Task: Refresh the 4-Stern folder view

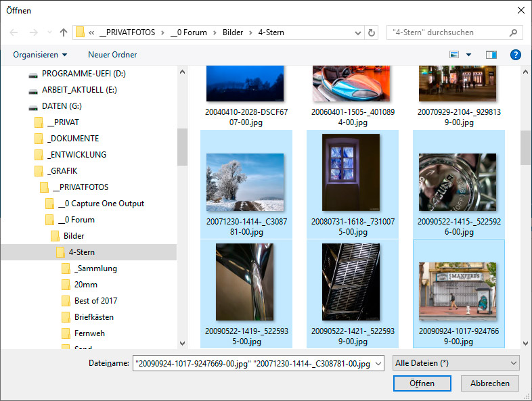Action: point(372,32)
